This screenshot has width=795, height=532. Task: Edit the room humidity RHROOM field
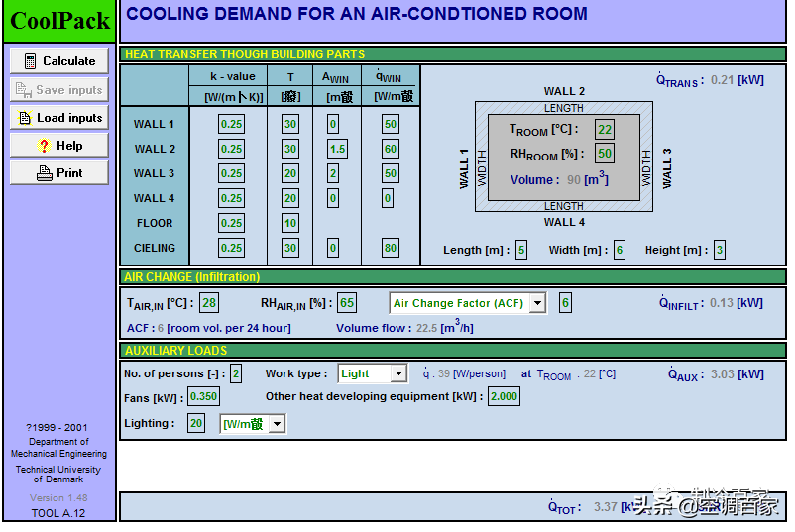coord(605,153)
